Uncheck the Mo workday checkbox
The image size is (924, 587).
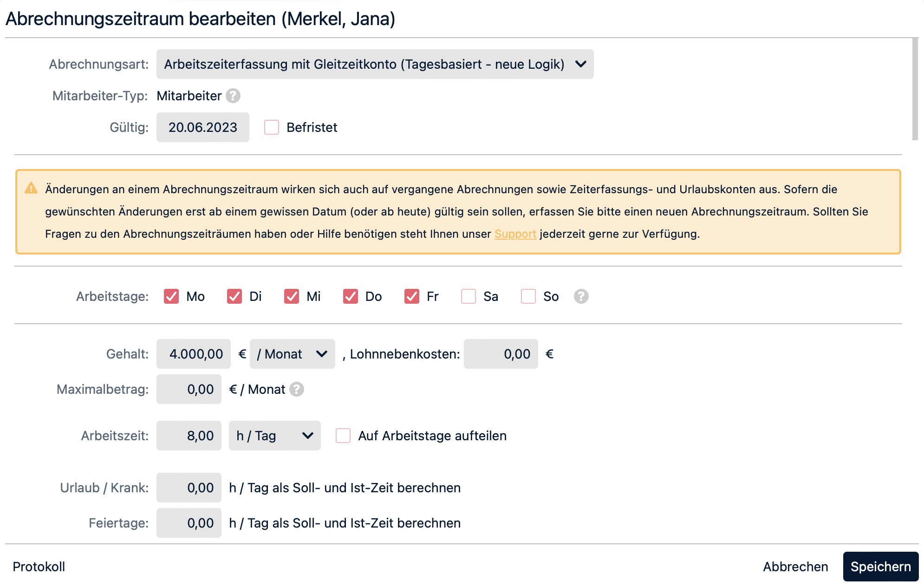[x=171, y=296]
